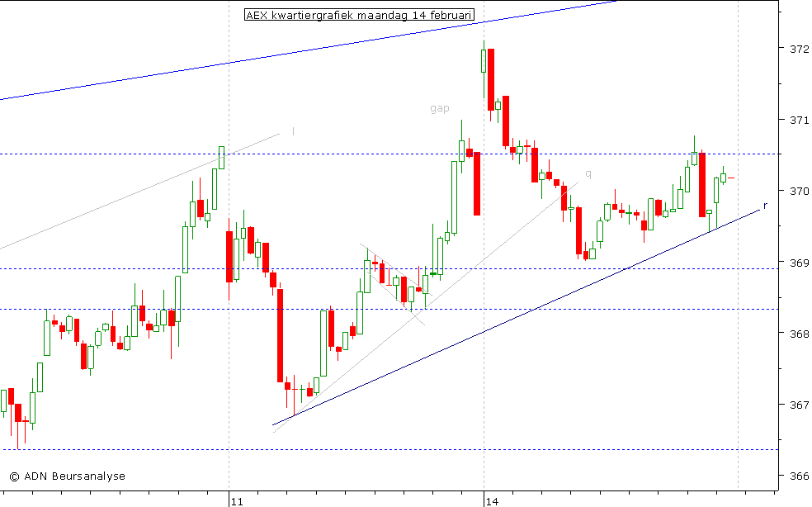Click the date label '14' on the time axis
The width and height of the screenshot is (812, 507).
coord(492,501)
